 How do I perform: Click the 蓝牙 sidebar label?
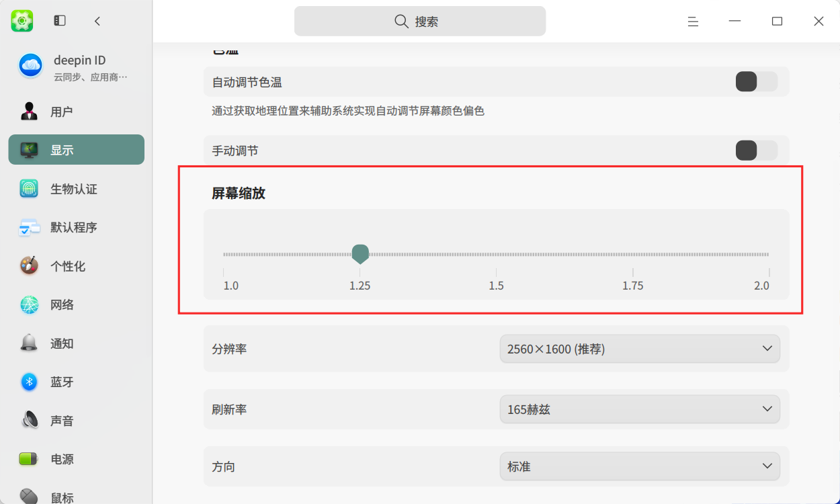(x=62, y=382)
